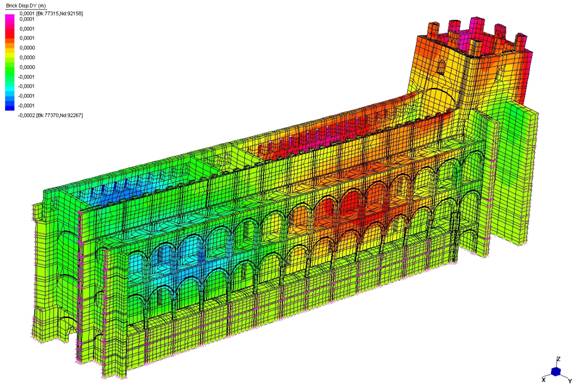Click the Brick Disp DY legend title
Viewport: 576px width, 386px height.
click(25, 6)
